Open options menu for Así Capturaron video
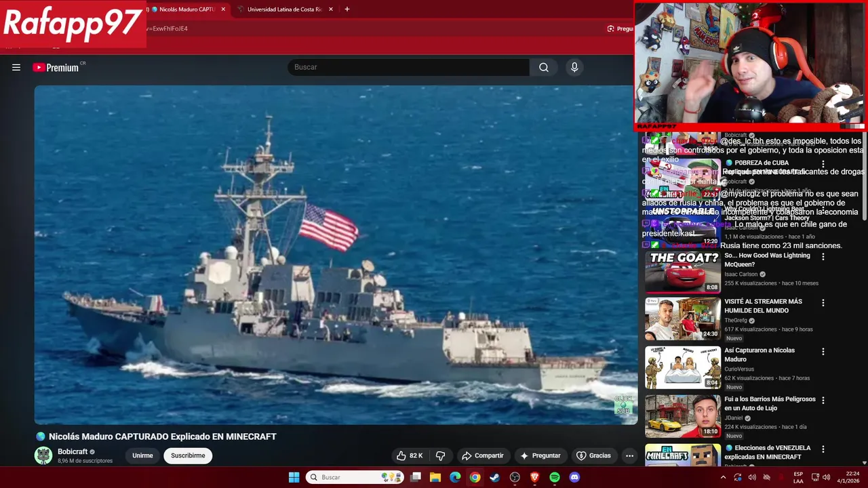The height and width of the screenshot is (488, 868). pos(823,352)
